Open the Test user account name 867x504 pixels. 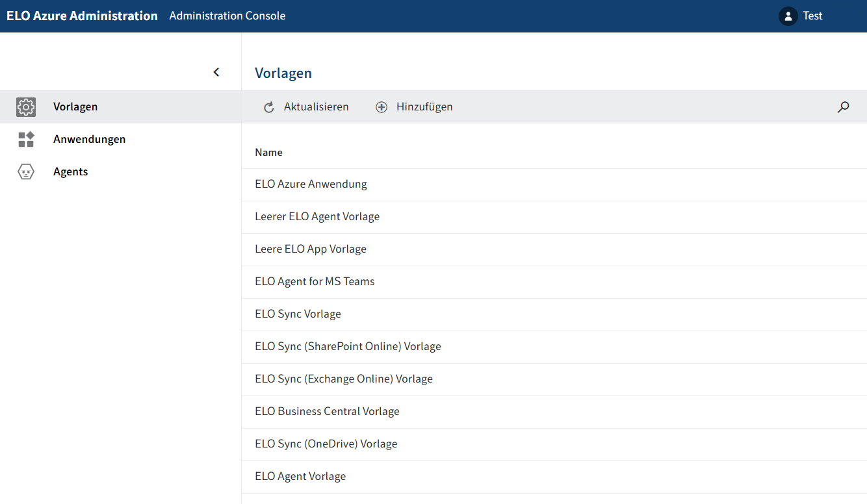point(812,16)
